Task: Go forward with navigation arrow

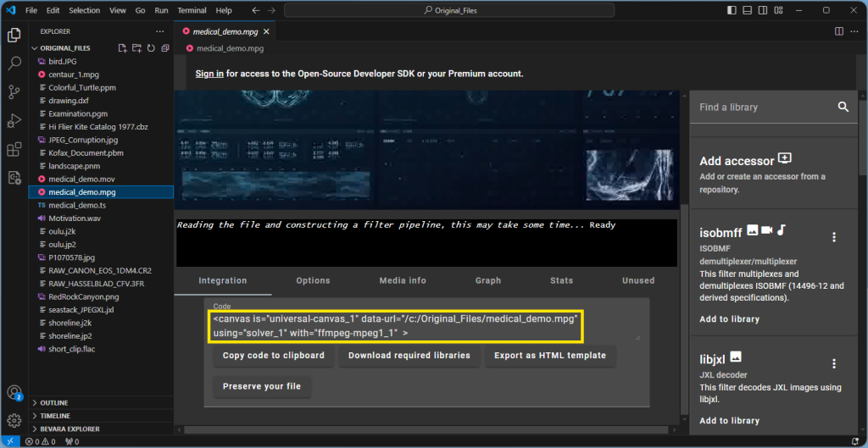Action: pyautogui.click(x=271, y=10)
